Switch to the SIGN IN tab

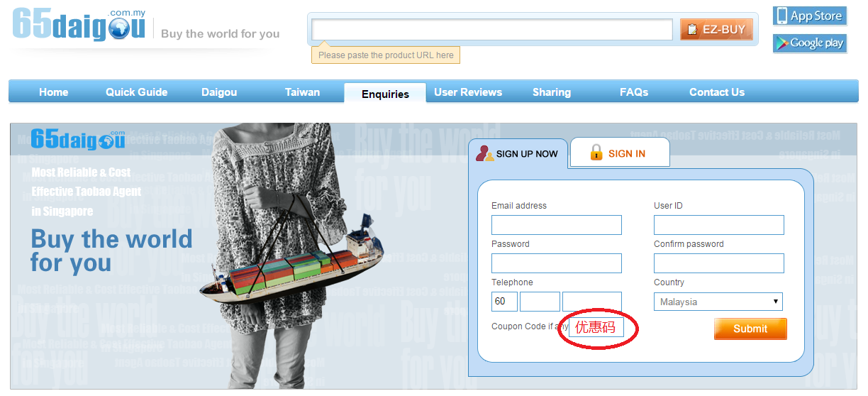click(620, 153)
